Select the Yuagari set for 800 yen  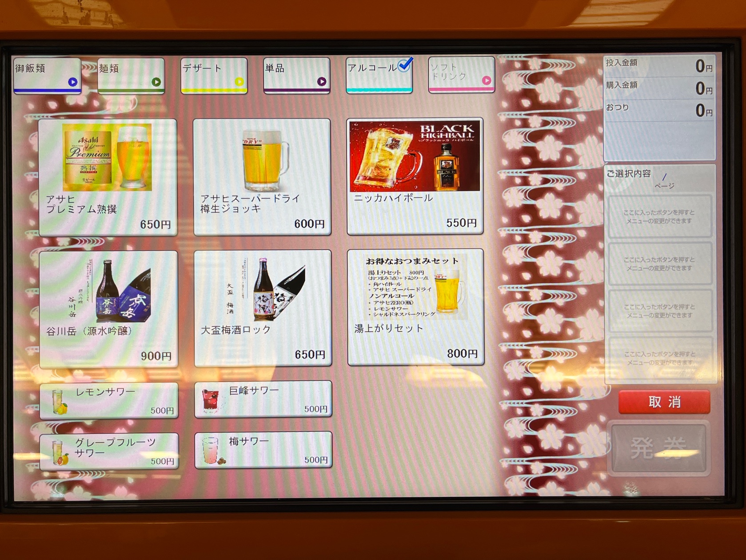tap(415, 307)
